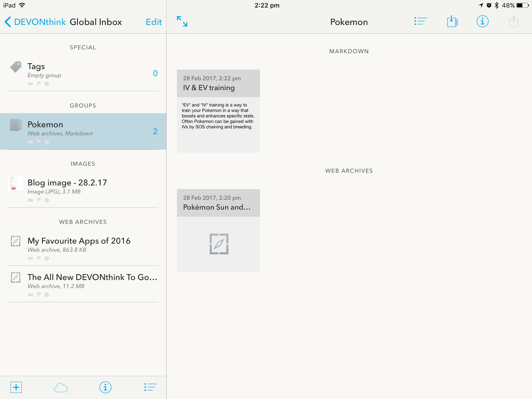The image size is (532, 399).
Task: Toggle full-screen expand arrows icon
Action: click(182, 21)
